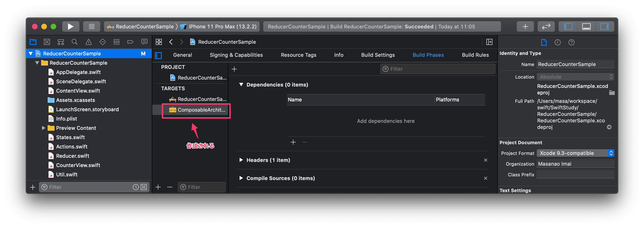644x228 pixels.
Task: Switch to the Build Settings tab
Action: point(378,55)
